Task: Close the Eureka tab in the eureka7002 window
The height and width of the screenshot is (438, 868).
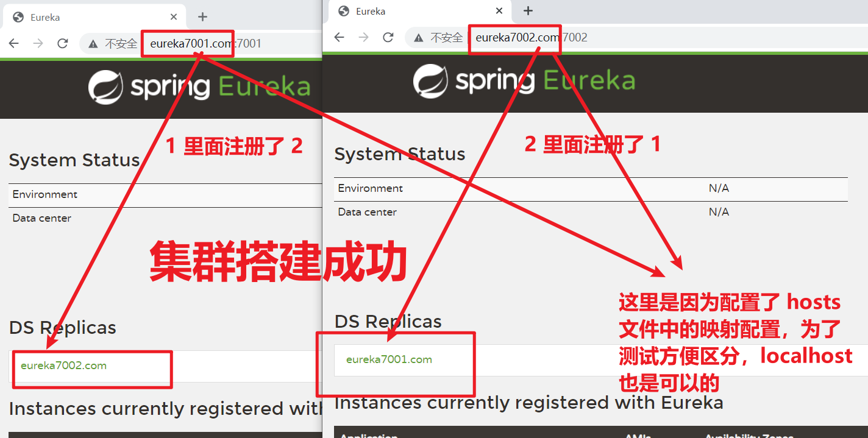Action: (499, 11)
